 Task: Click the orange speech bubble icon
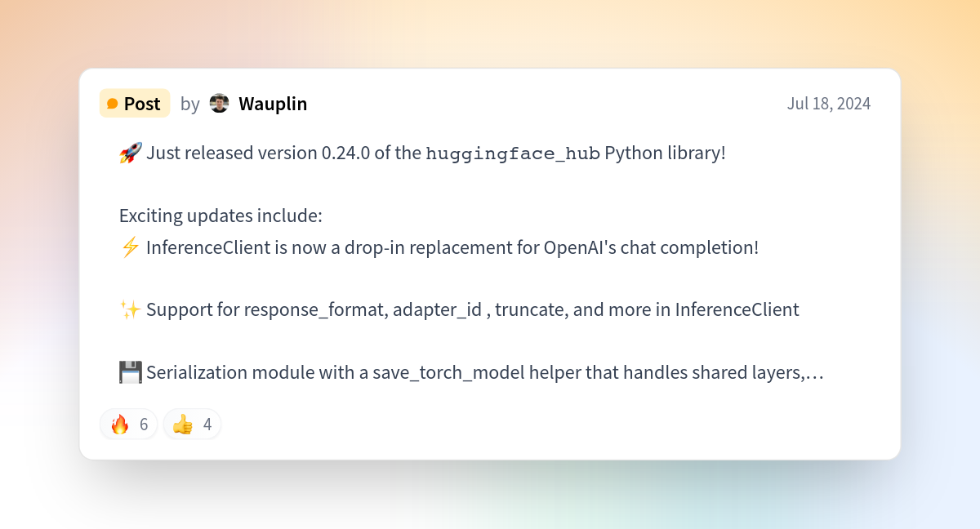click(x=113, y=104)
